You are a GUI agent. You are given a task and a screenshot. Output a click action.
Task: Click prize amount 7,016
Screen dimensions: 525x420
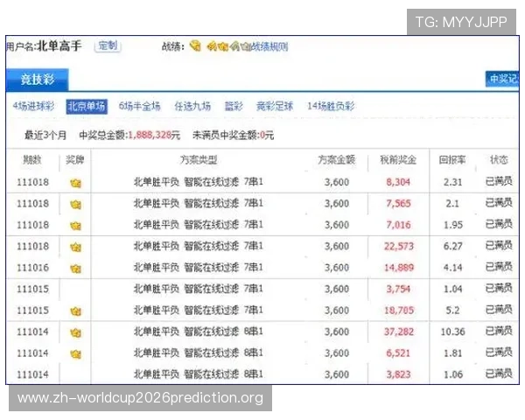pos(398,225)
